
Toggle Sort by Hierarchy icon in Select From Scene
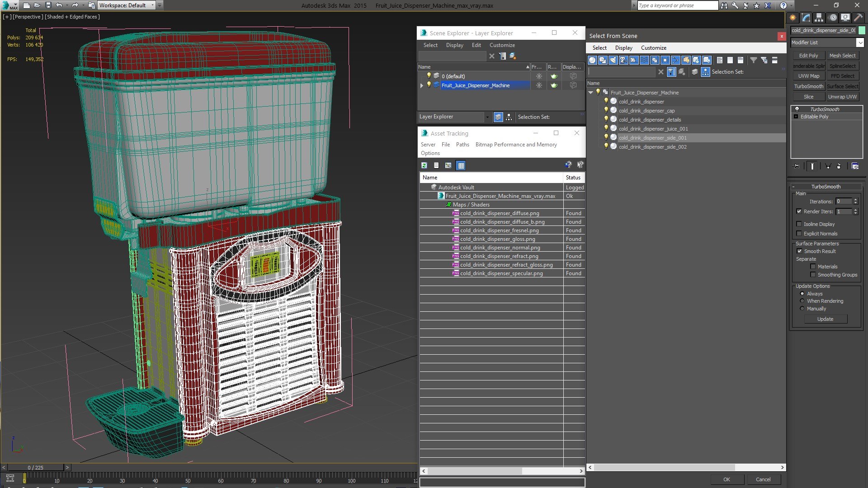(706, 72)
